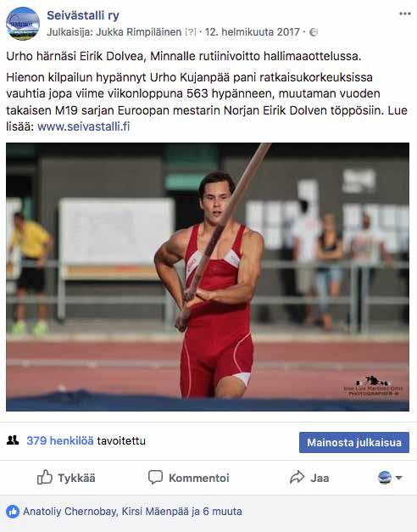The width and height of the screenshot is (417, 532).
Task: Click the blue like reaction icon
Action: (x=13, y=512)
